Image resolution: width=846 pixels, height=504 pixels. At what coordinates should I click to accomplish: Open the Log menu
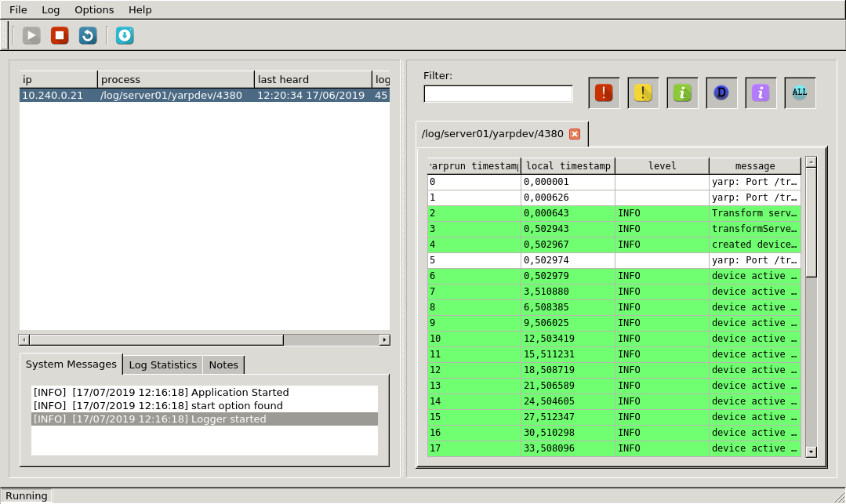coord(51,9)
